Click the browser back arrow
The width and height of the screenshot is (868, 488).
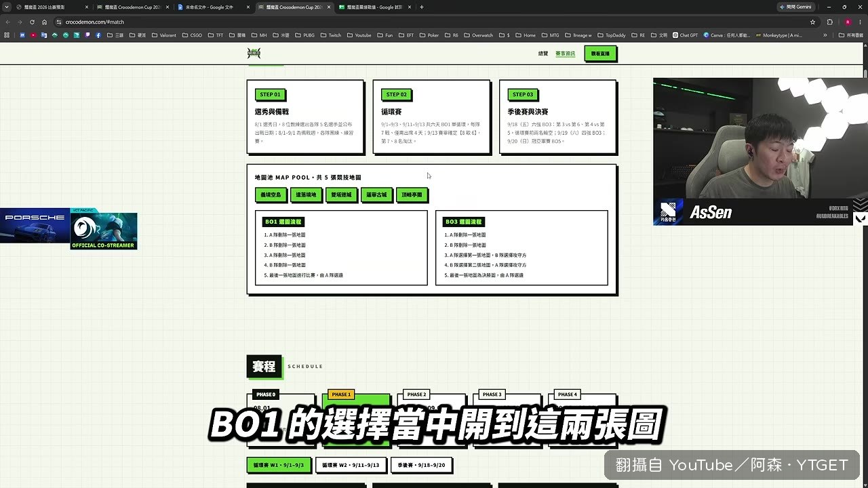(8, 22)
